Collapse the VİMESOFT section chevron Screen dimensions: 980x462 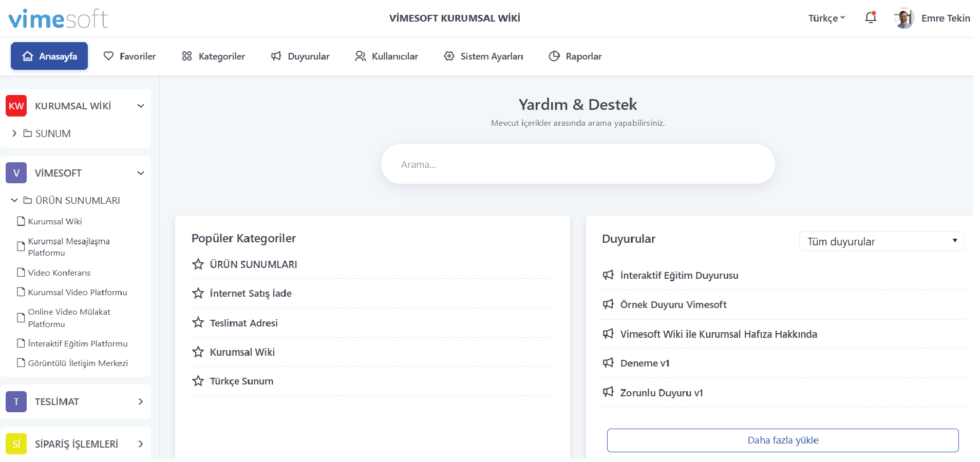coord(141,173)
